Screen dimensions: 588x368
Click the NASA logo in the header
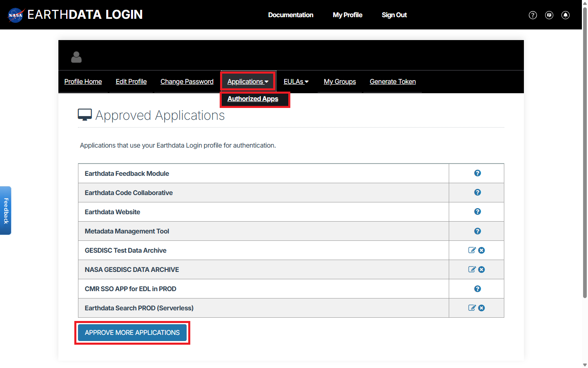click(x=16, y=15)
